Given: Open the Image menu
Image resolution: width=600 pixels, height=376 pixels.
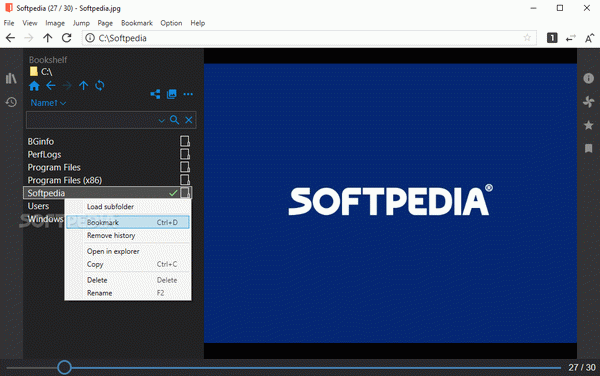Looking at the screenshot, I should (55, 23).
